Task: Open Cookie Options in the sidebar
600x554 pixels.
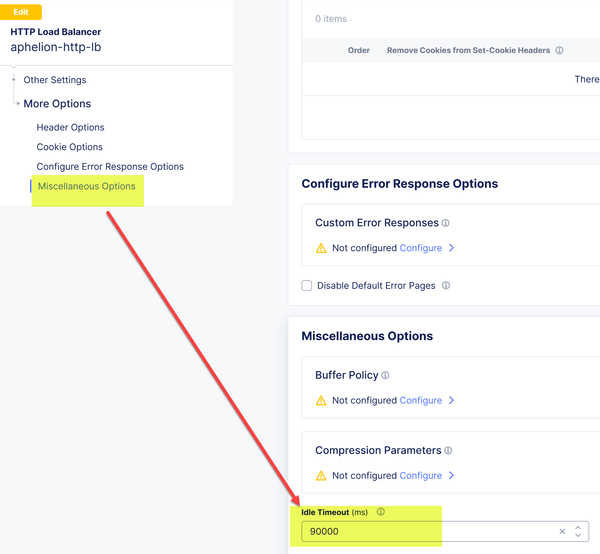Action: pyautogui.click(x=70, y=147)
